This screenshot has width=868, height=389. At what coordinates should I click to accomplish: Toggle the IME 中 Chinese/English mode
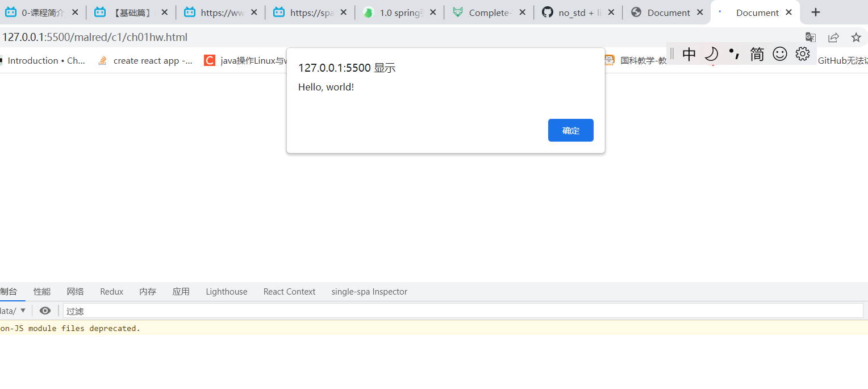[689, 54]
